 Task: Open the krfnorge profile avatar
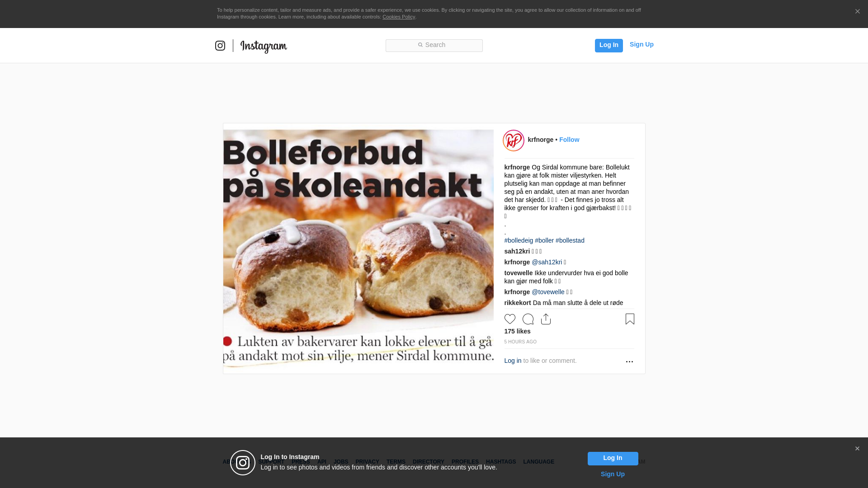click(514, 141)
